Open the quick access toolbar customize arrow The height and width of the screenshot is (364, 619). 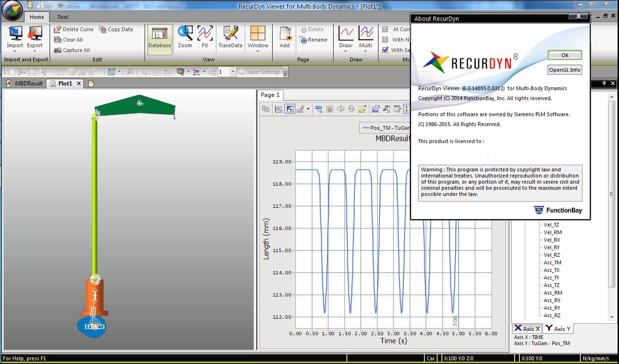[x=75, y=5]
